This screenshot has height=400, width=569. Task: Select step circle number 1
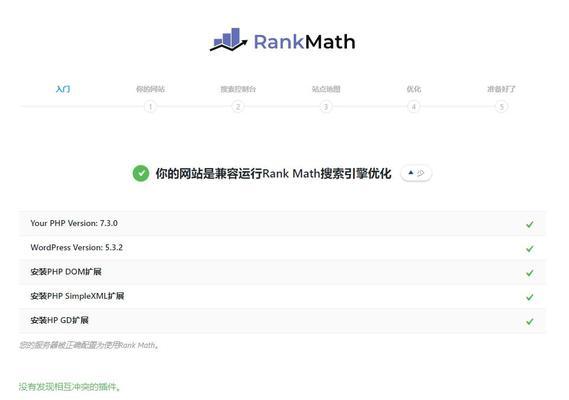tap(150, 107)
